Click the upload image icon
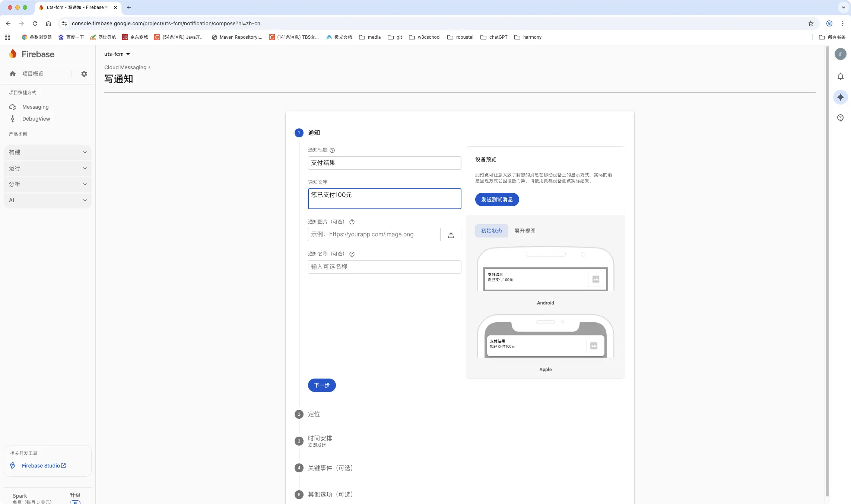This screenshot has height=504, width=851. [x=451, y=235]
